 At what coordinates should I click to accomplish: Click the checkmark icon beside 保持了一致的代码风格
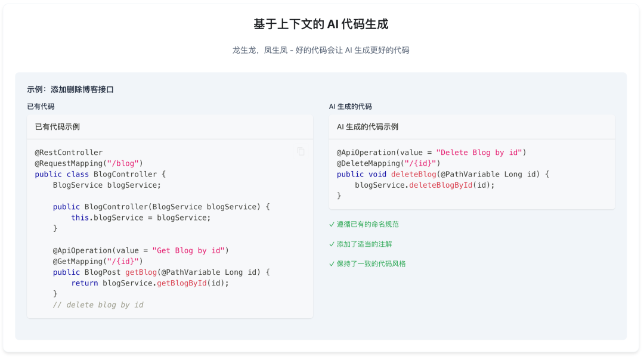click(332, 264)
